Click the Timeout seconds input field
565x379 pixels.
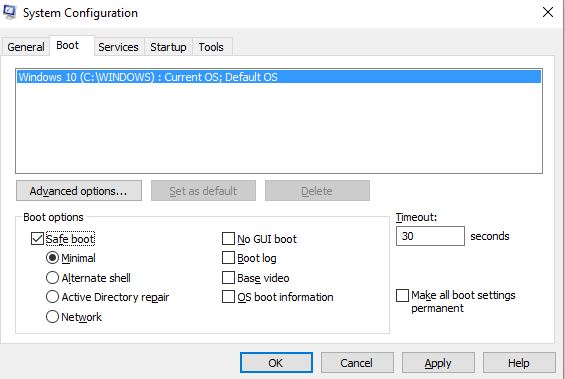(x=430, y=236)
